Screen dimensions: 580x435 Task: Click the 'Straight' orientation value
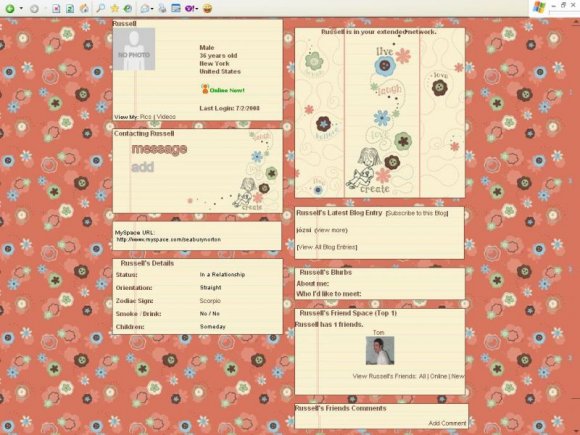[x=210, y=288]
